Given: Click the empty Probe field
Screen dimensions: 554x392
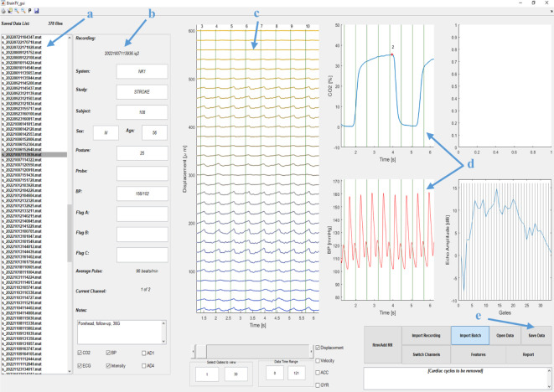Looking at the screenshot, I should pos(142,173).
